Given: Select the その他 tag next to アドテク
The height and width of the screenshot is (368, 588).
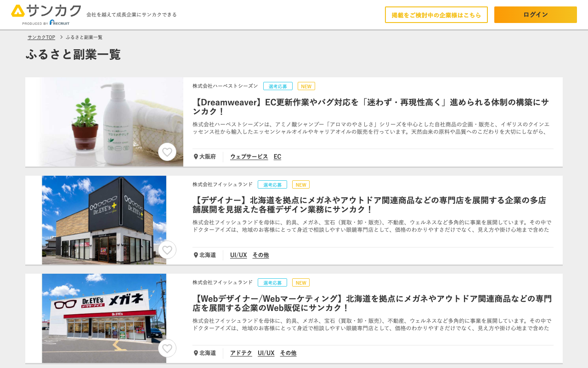Looking at the screenshot, I should pyautogui.click(x=288, y=353).
